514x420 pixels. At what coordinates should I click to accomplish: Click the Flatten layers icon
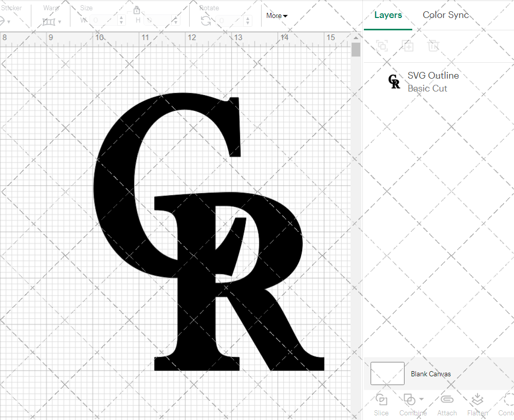pyautogui.click(x=477, y=399)
